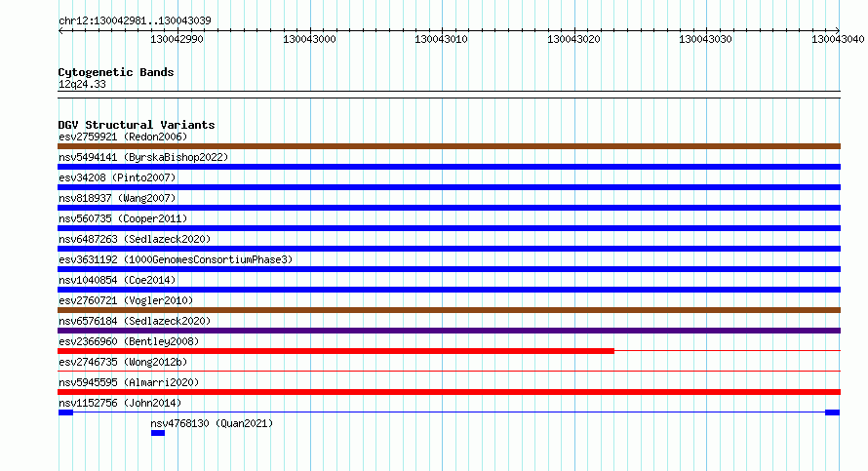Select nsv4768130 (Quan2021) label
Image resolution: width=868 pixels, height=471 pixels.
(212, 423)
